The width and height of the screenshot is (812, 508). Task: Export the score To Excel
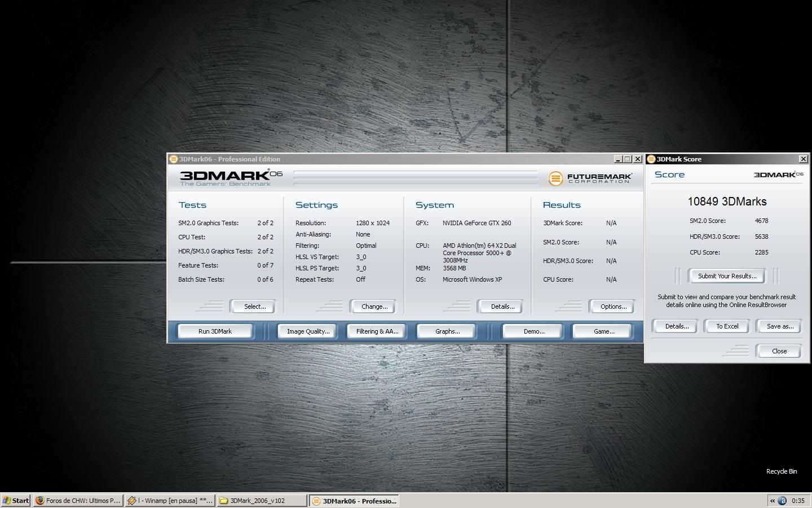pos(727,326)
